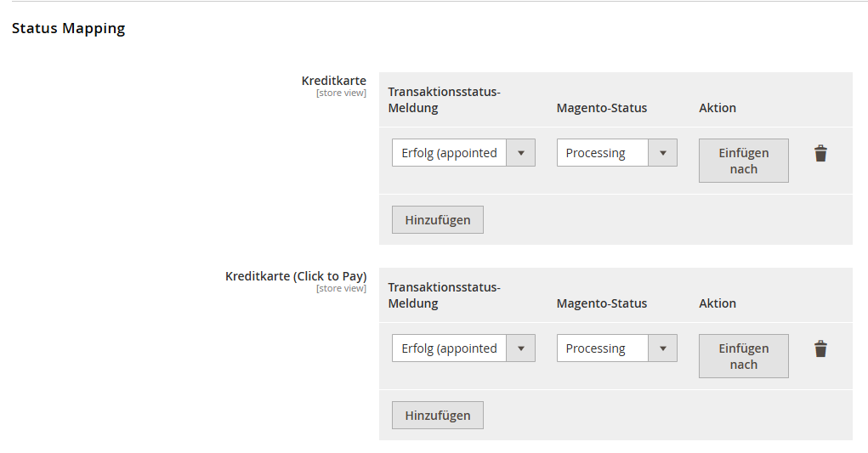The image size is (868, 453).
Task: Click '[store view]' scope under Kreditkarte
Action: (341, 93)
